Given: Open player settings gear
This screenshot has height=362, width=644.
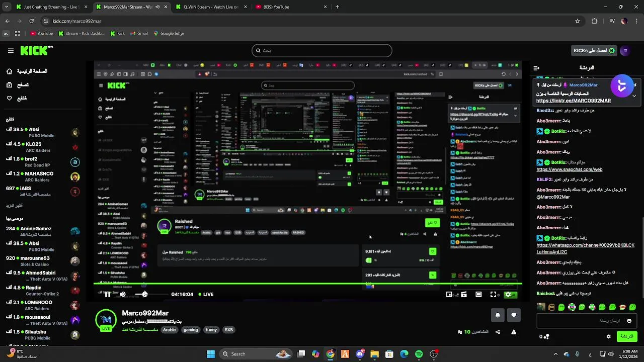Looking at the screenshot, I should [508, 295].
